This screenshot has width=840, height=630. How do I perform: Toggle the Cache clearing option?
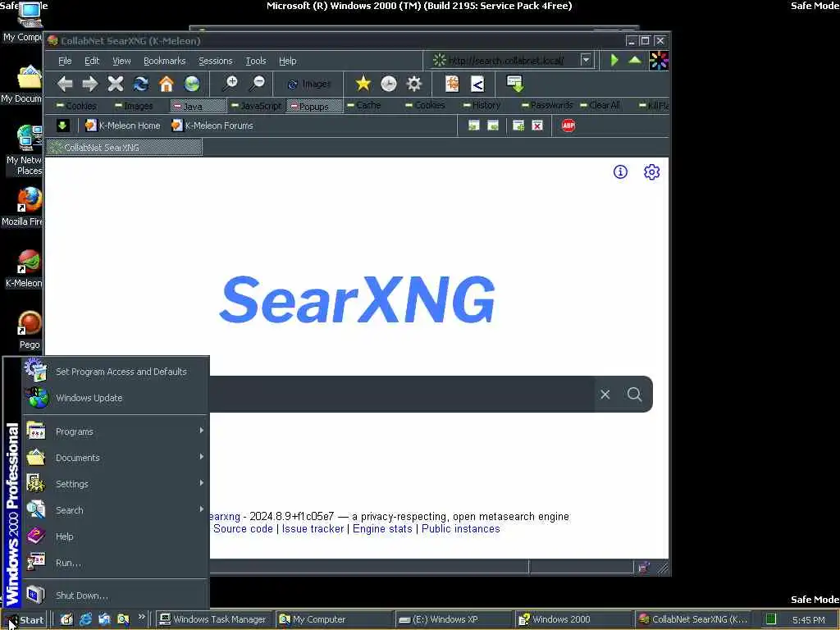point(363,105)
